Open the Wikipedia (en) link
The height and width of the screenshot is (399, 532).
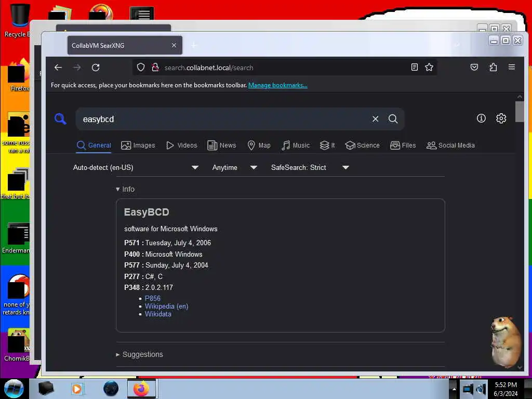tap(167, 306)
